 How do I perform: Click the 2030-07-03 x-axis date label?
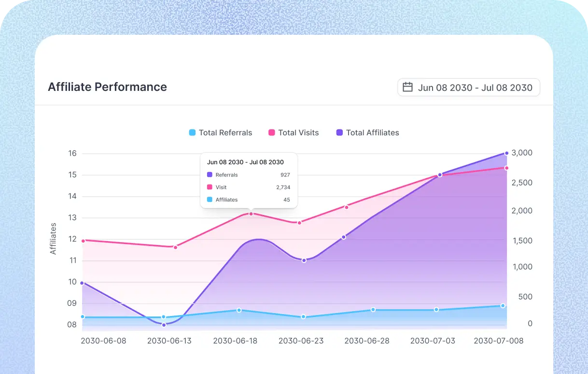(433, 341)
